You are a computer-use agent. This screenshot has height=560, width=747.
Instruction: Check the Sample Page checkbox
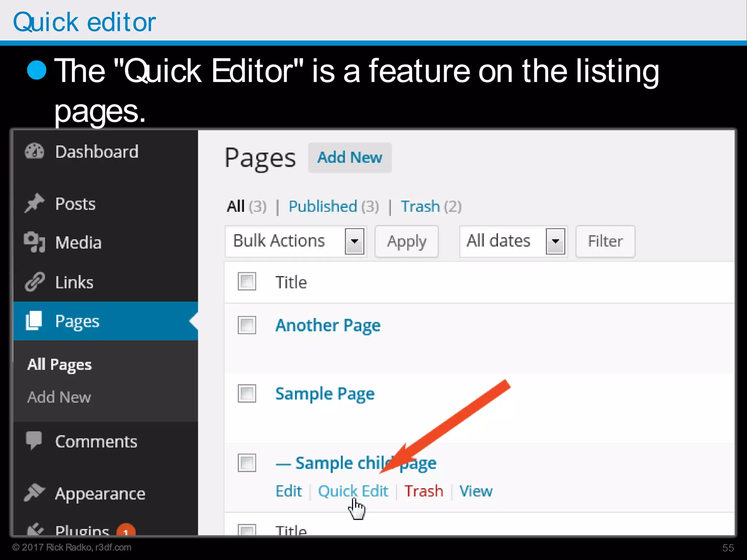[x=247, y=393]
